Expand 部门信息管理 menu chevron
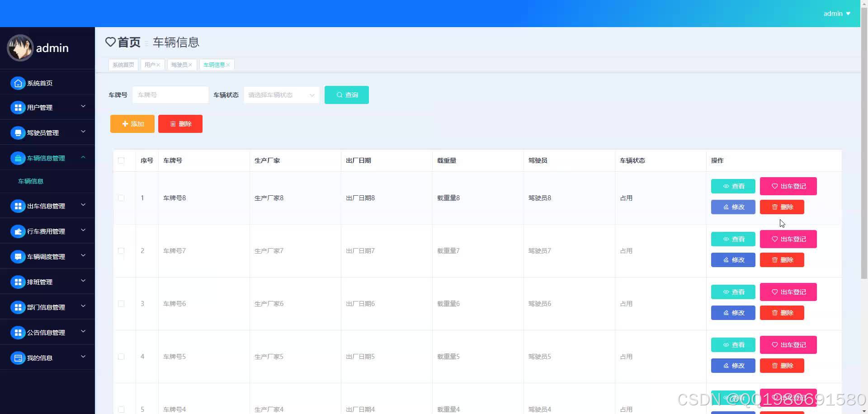Viewport: 868px width, 414px height. pos(83,306)
